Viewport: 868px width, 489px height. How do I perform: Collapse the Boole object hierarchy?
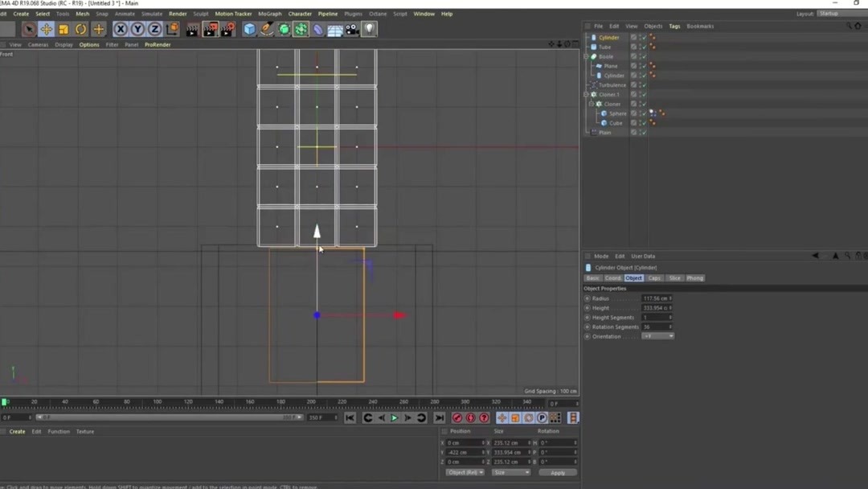point(587,56)
